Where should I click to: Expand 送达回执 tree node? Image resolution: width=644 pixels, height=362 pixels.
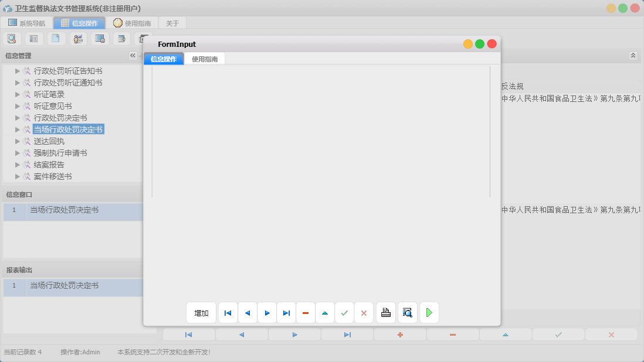point(17,141)
